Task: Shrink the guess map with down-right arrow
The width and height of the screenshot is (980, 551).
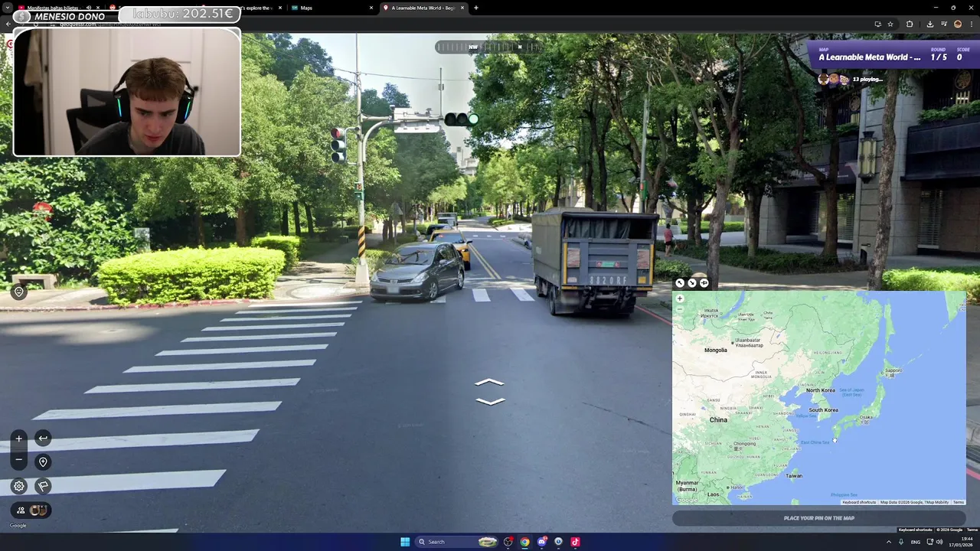Action: [692, 283]
